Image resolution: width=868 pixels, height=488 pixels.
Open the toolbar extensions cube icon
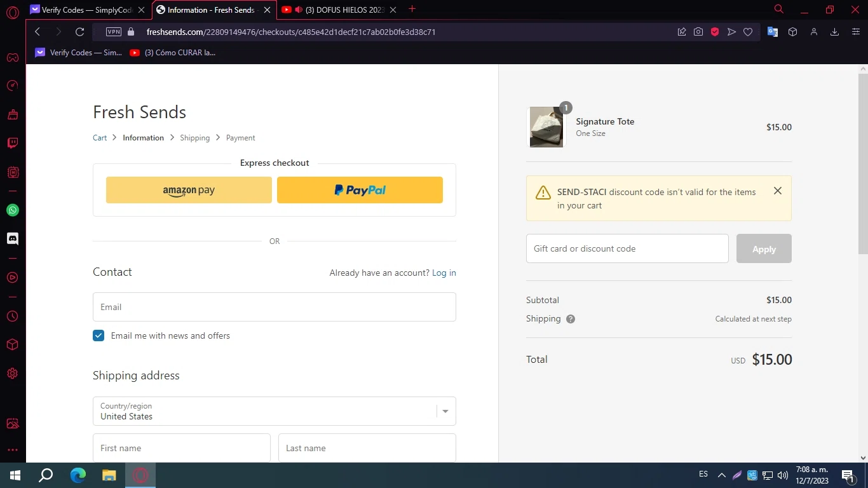point(792,32)
